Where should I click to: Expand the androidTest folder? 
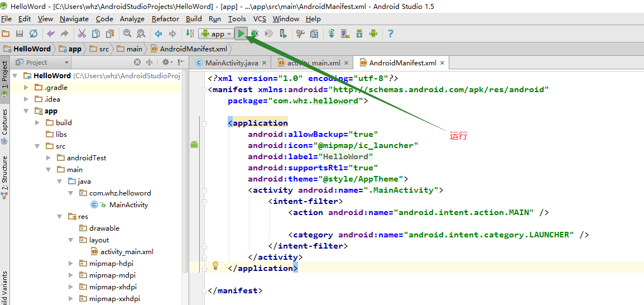click(49, 158)
